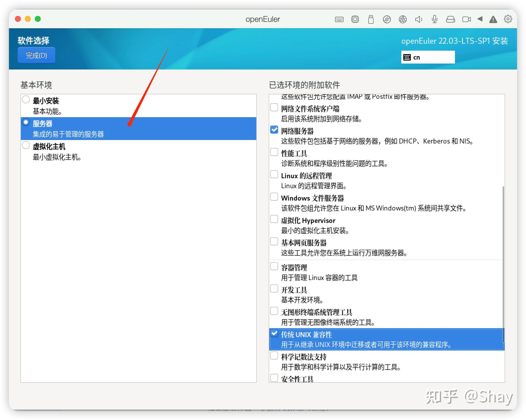This screenshot has height=420, width=526.
Task: Enable the 性能工具 checkbox
Action: pyautogui.click(x=274, y=152)
